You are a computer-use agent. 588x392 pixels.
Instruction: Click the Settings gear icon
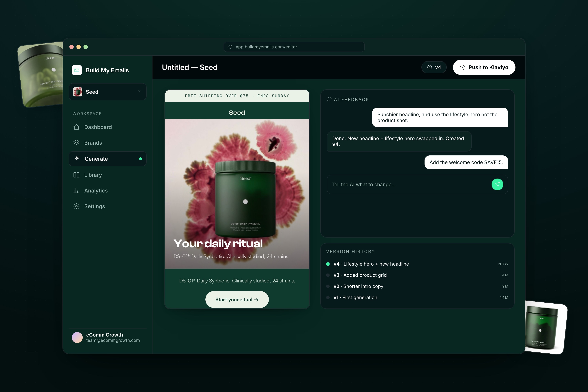click(x=76, y=206)
